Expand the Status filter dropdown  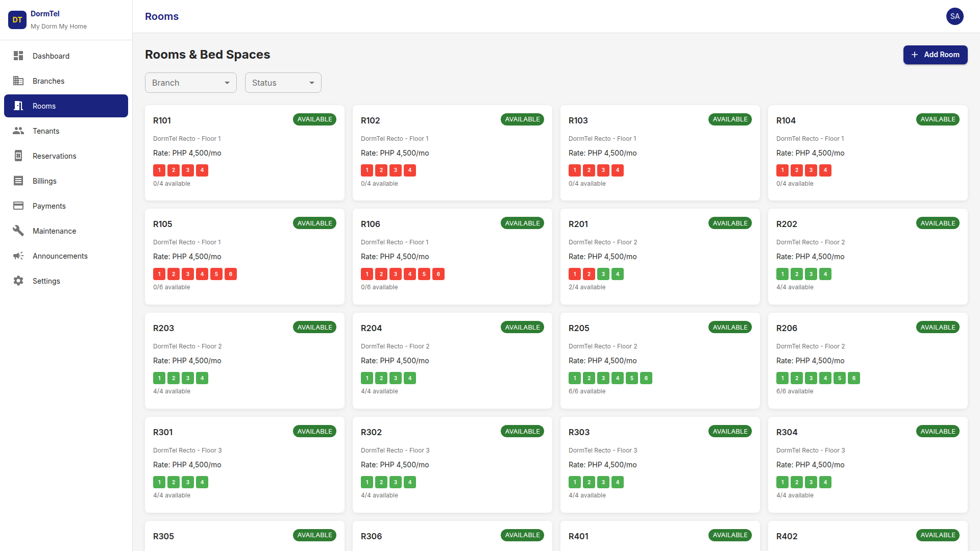point(283,83)
